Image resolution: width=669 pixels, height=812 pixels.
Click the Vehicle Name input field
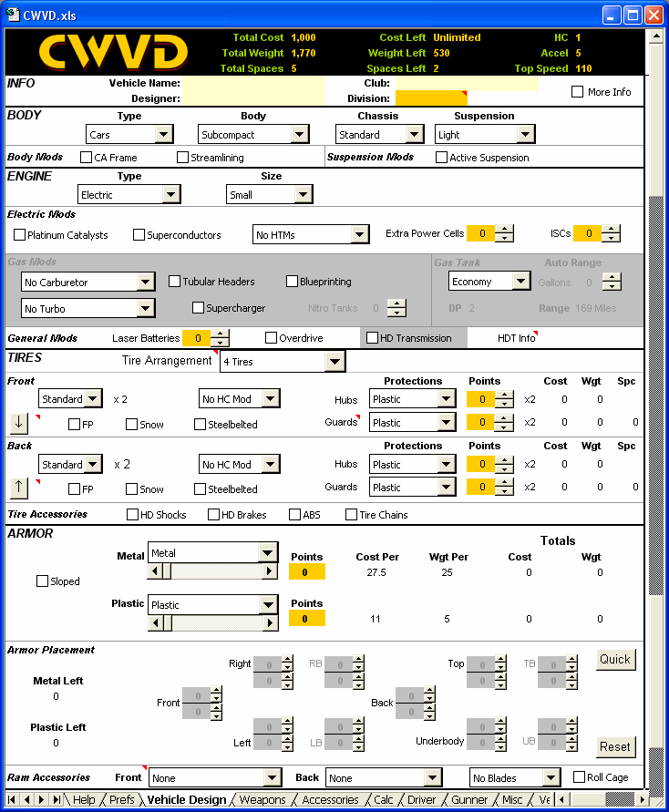click(x=253, y=83)
